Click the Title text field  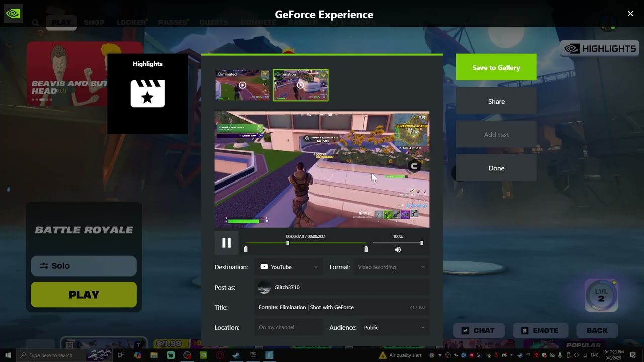[x=342, y=307]
